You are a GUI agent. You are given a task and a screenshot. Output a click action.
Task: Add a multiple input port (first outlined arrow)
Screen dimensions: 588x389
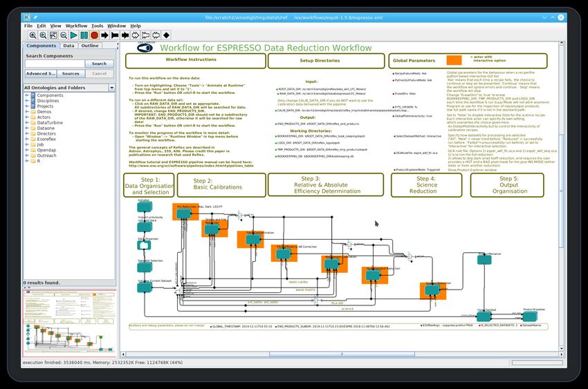click(x=136, y=35)
